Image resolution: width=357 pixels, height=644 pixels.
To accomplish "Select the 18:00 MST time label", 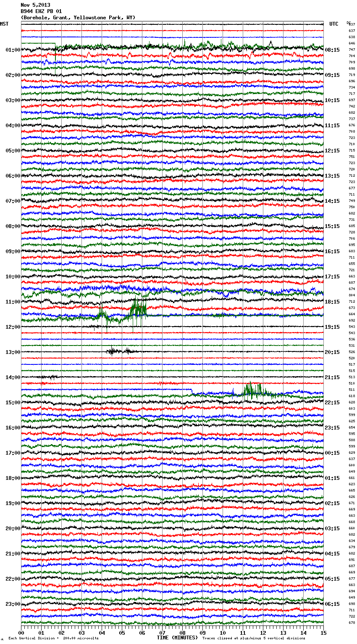I will (13, 478).
